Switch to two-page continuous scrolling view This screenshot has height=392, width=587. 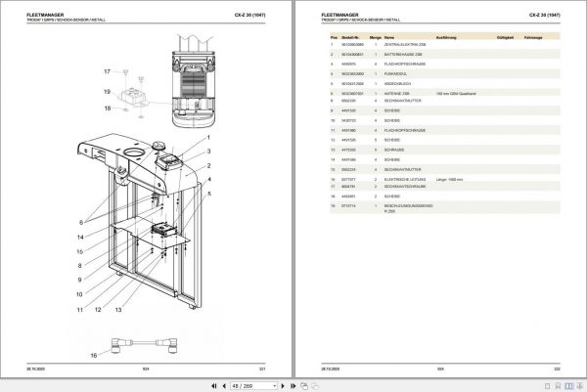(x=579, y=385)
